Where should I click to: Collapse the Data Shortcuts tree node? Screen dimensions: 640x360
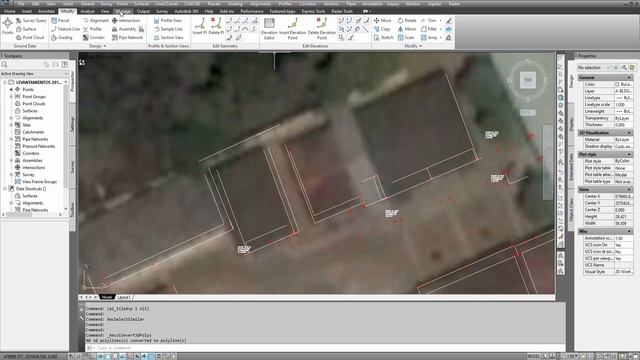click(5, 189)
